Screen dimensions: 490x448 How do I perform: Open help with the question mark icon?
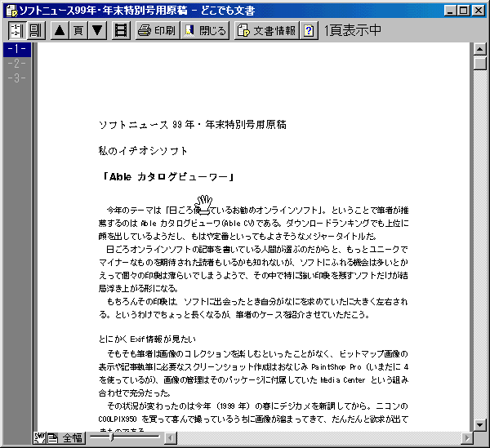coord(309,30)
